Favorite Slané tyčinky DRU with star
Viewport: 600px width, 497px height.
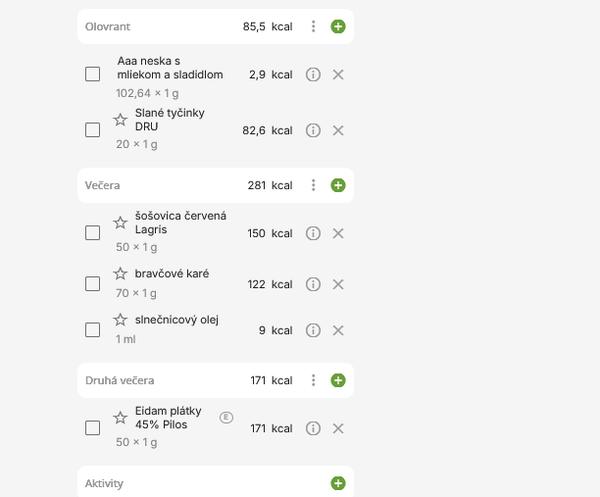click(x=120, y=120)
